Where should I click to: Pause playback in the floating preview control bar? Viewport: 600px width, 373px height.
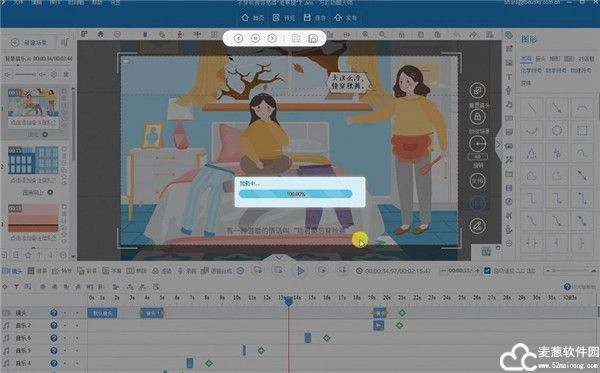tap(255, 38)
